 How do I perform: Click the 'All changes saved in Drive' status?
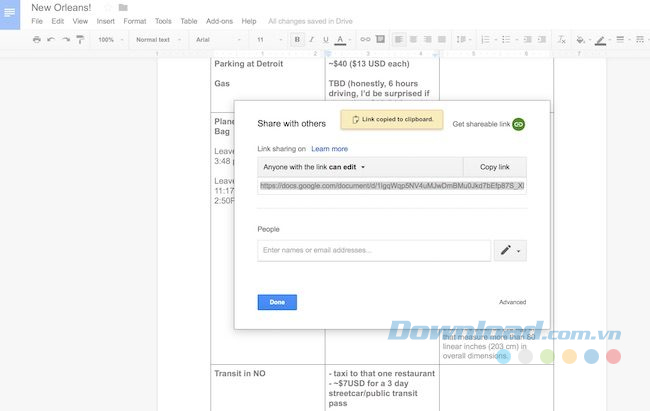310,21
